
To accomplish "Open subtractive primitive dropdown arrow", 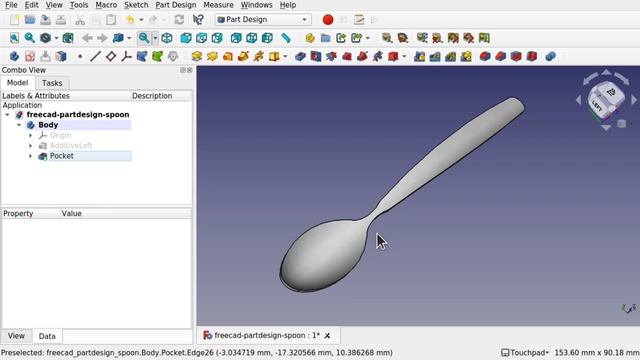I will [404, 56].
